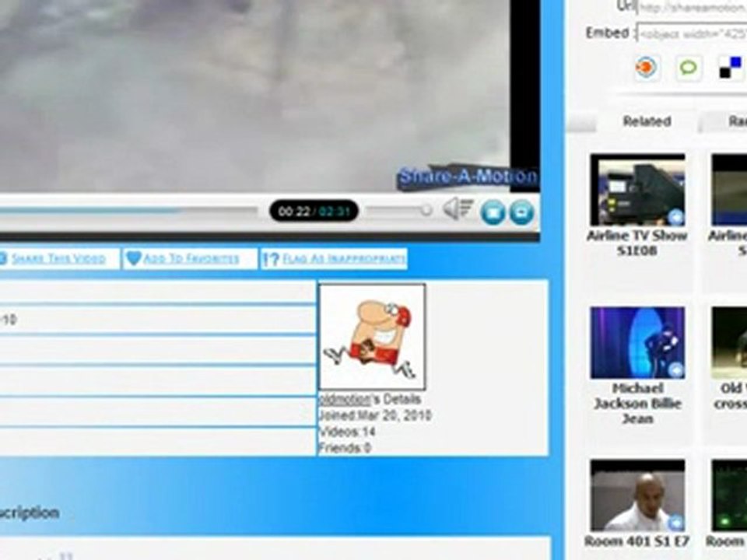Open Room 401 S1 E7 thumbnail
The image size is (747, 560).
tap(637, 495)
